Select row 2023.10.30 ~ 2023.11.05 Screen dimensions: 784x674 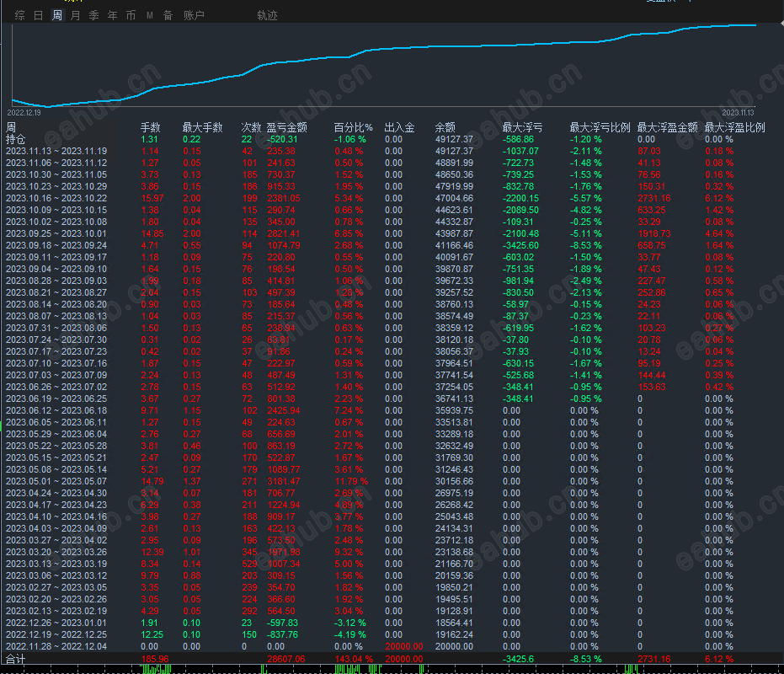[x=392, y=174]
